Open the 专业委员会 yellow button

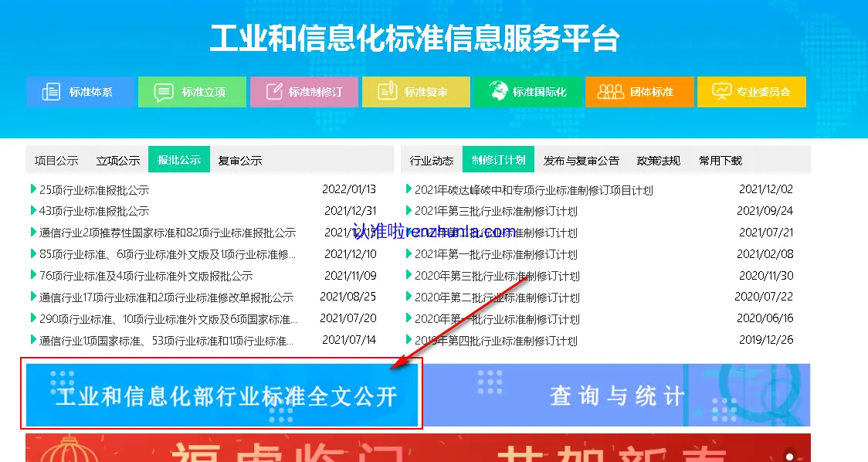pos(751,92)
